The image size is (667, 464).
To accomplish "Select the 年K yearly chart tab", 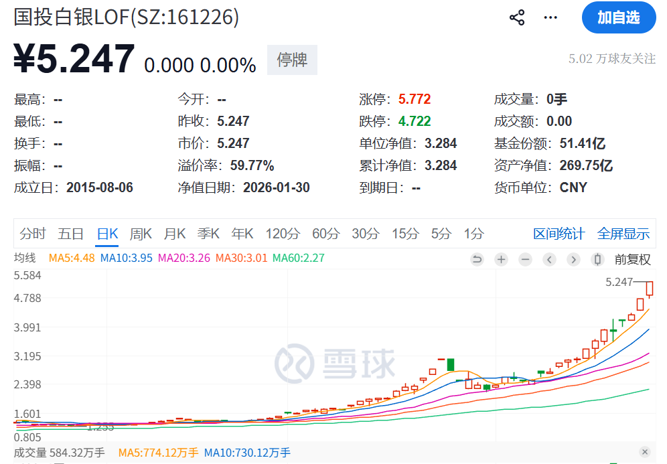I will [242, 234].
